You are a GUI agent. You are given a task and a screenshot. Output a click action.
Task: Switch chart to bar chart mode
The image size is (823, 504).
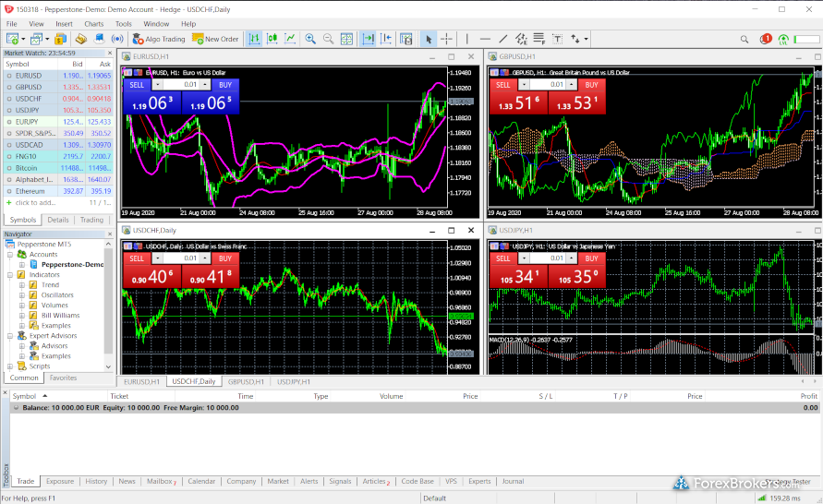tap(254, 39)
